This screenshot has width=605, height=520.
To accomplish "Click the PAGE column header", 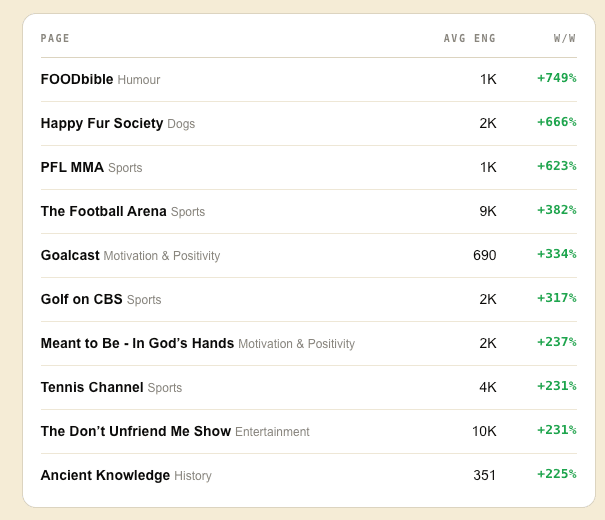I will [x=55, y=38].
